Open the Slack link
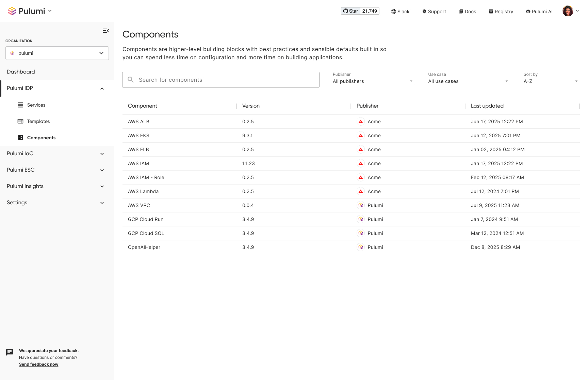The height and width of the screenshot is (381, 588). coord(400,12)
